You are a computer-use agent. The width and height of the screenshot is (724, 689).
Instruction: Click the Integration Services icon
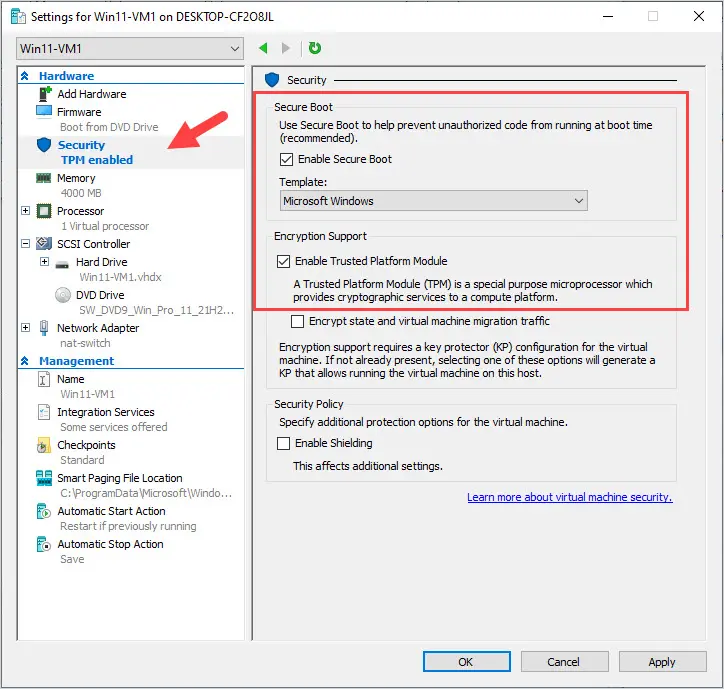click(44, 412)
